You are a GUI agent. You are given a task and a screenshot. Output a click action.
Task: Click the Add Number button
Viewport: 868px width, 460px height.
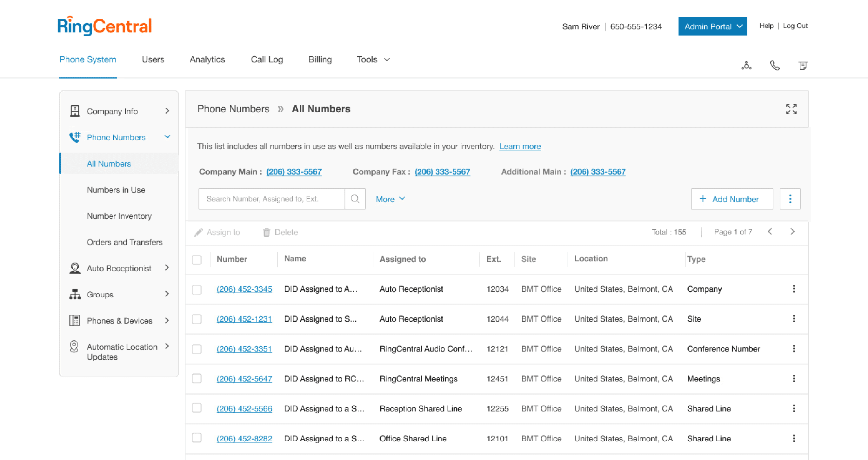tap(731, 199)
